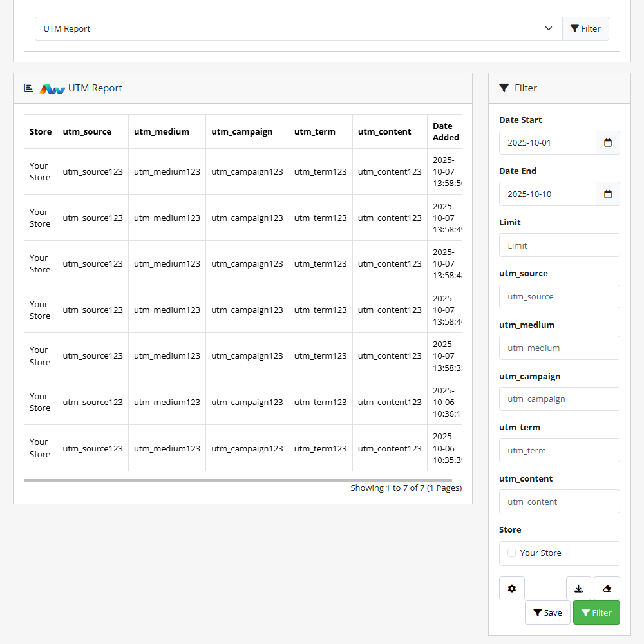Screen dimensions: 644x644
Task: Click the funnel icon in Filter panel heading
Action: coord(504,88)
